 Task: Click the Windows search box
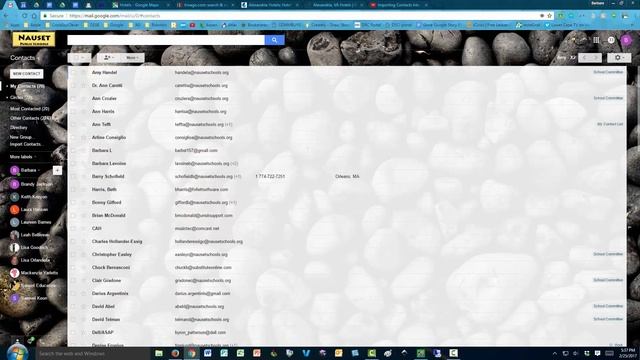pos(94,353)
